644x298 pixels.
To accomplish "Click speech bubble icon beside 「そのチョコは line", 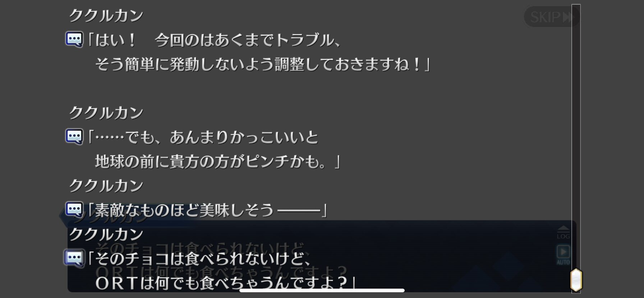I will pyautogui.click(x=74, y=258).
